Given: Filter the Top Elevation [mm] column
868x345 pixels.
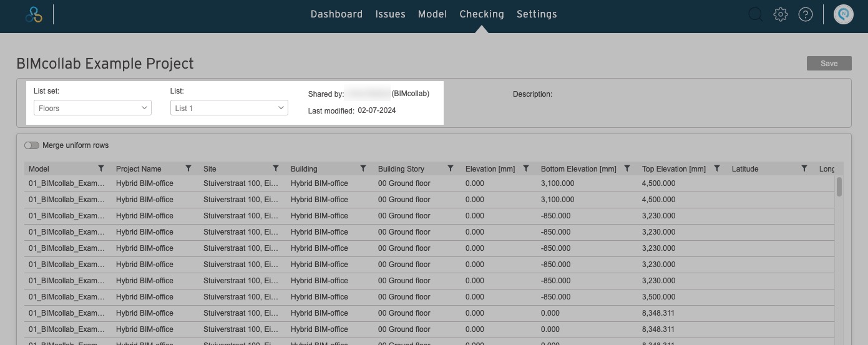Looking at the screenshot, I should click(x=717, y=168).
